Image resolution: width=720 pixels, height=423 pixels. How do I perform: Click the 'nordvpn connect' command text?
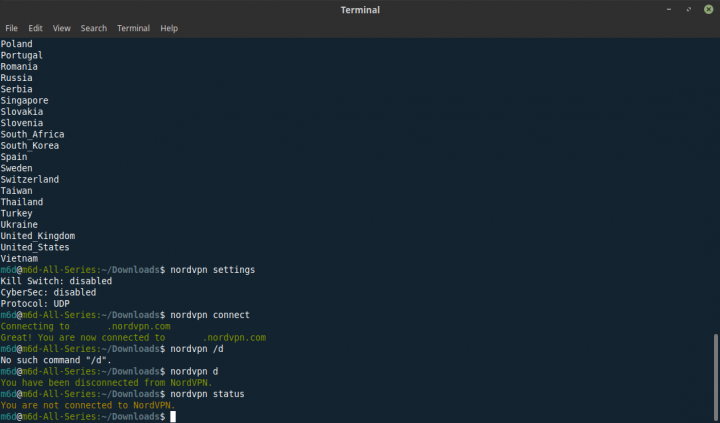(210, 315)
